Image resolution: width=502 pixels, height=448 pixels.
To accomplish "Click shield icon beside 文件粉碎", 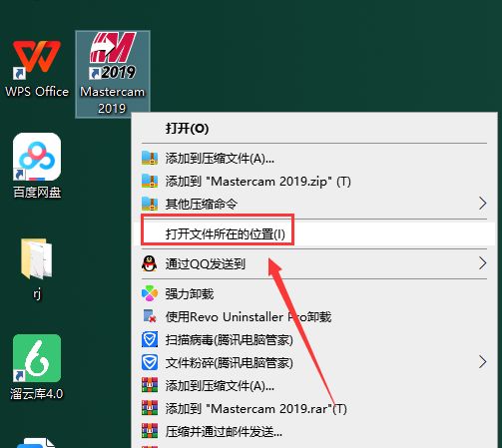I will click(150, 362).
